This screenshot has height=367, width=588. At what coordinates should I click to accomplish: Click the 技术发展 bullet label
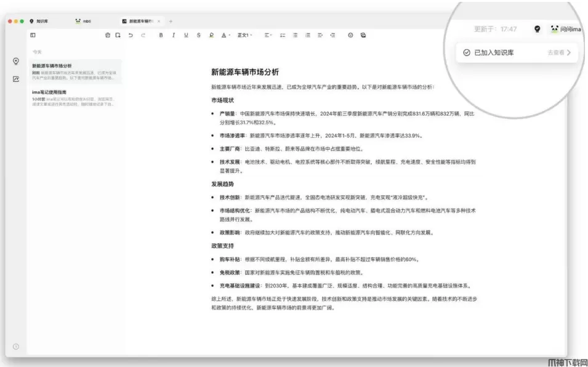point(230,162)
